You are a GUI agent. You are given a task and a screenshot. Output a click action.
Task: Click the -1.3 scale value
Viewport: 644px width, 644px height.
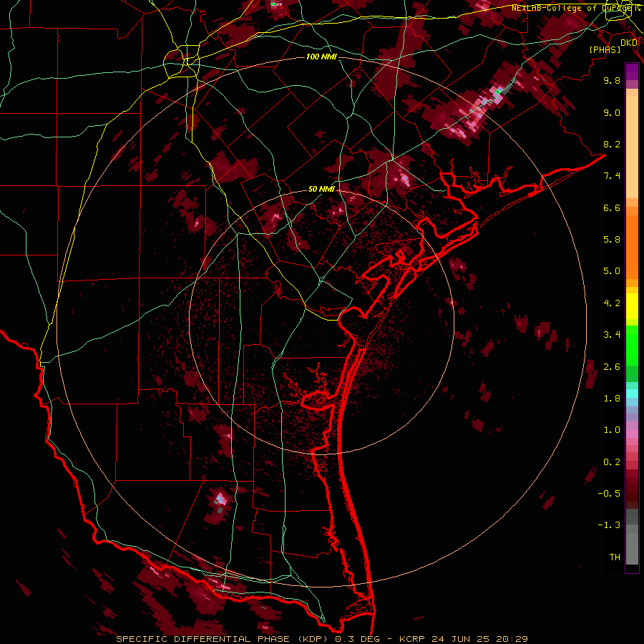click(x=609, y=525)
